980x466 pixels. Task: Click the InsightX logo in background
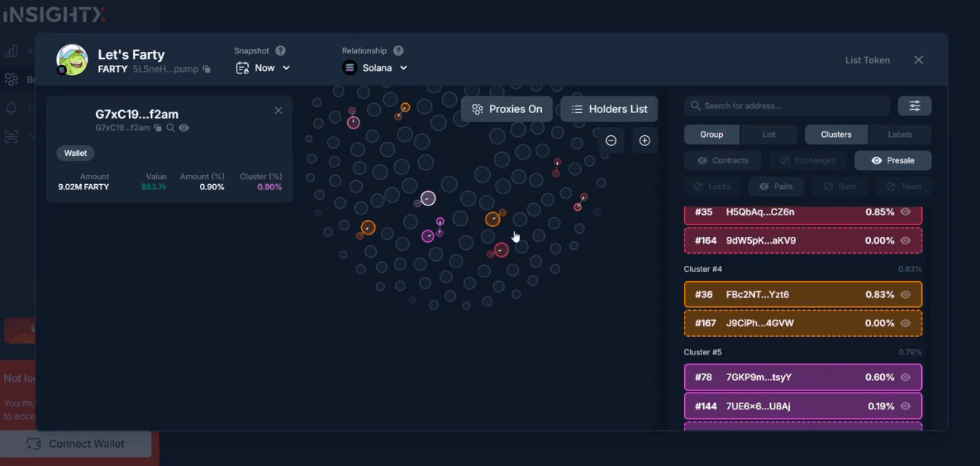coord(53,14)
